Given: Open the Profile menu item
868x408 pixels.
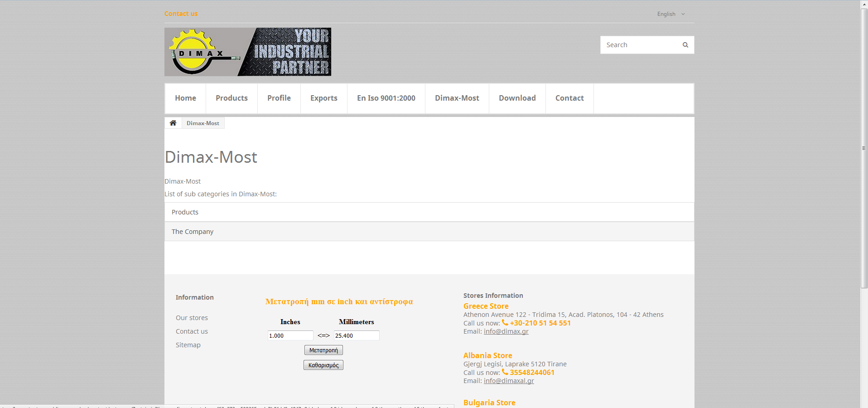Looking at the screenshot, I should click(x=279, y=98).
